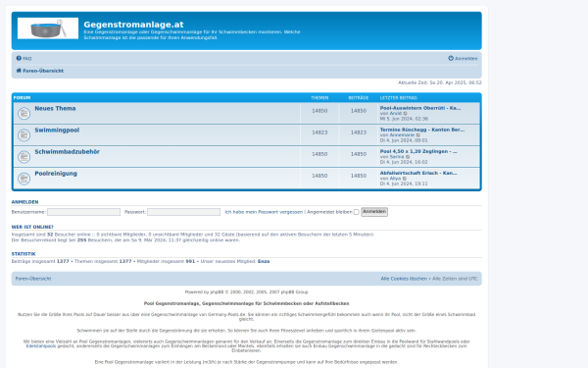Image resolution: width=588 pixels, height=368 pixels.
Task: Click the pool logo image in header
Action: coord(48,28)
